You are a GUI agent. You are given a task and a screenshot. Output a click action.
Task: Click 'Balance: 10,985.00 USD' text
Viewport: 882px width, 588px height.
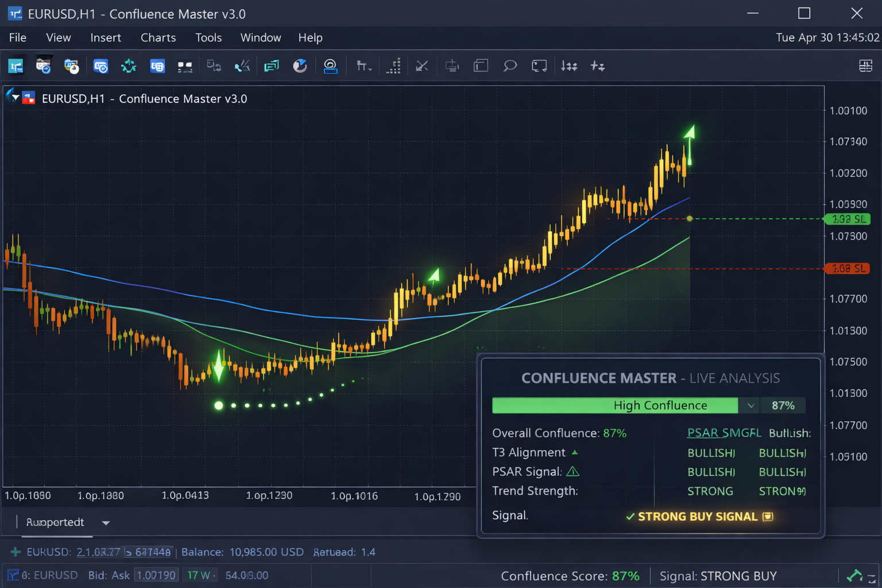242,552
